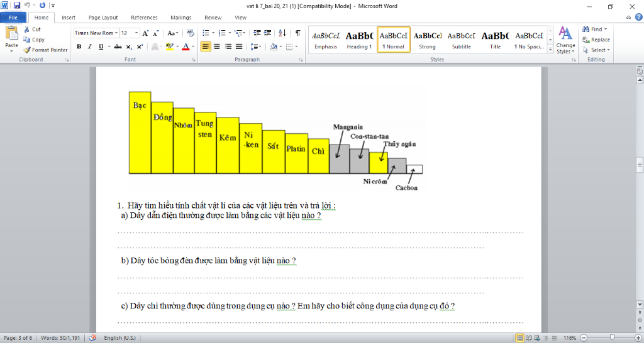Click the Words: 50/1,191 status entry

(x=60, y=338)
